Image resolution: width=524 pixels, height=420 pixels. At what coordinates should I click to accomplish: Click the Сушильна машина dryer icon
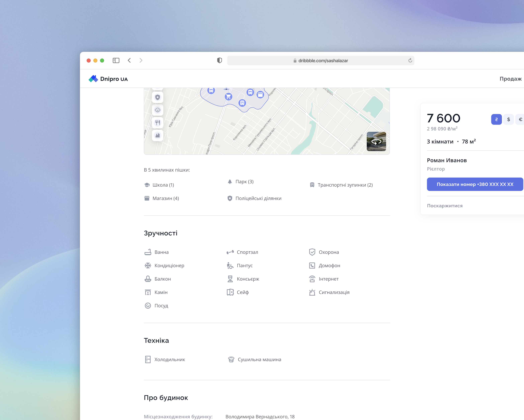tap(231, 359)
